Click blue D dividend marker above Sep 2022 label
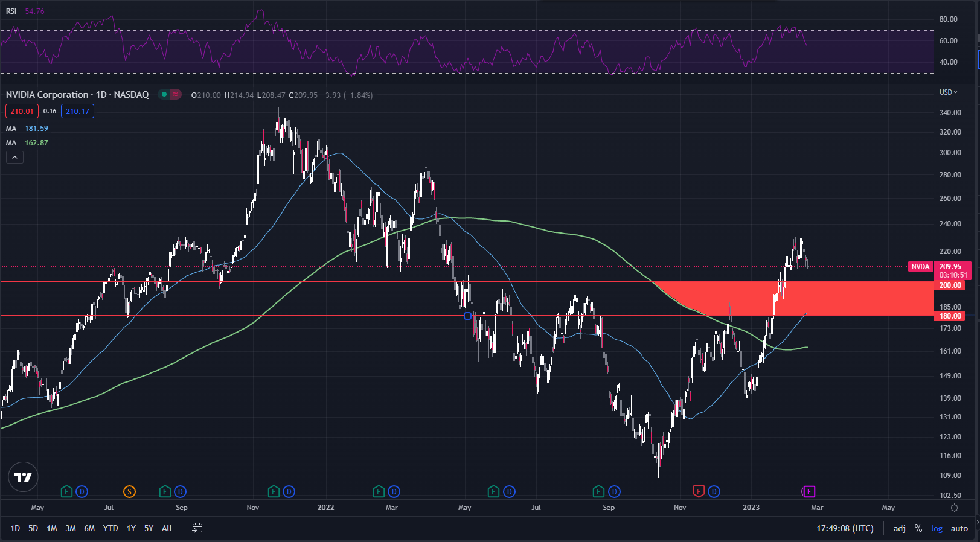This screenshot has height=542, width=980. pyautogui.click(x=614, y=492)
